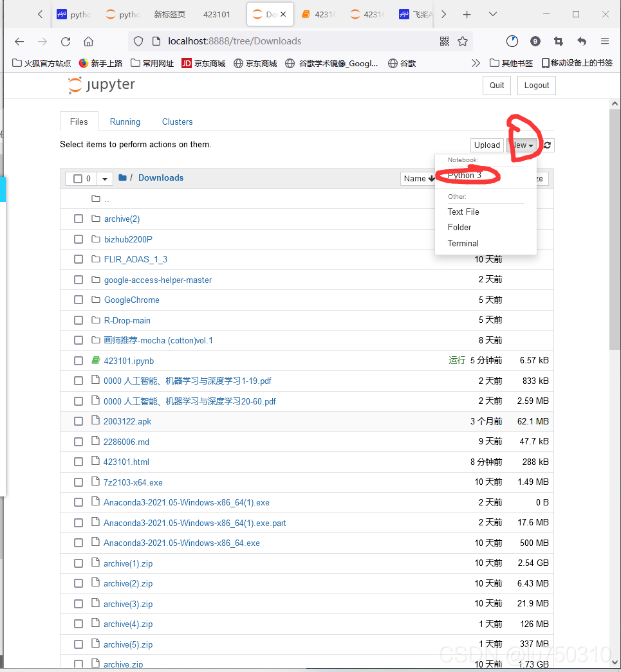Image resolution: width=621 pixels, height=672 pixels.
Task: Switch to the 新标签页 browser tab
Action: click(x=170, y=15)
